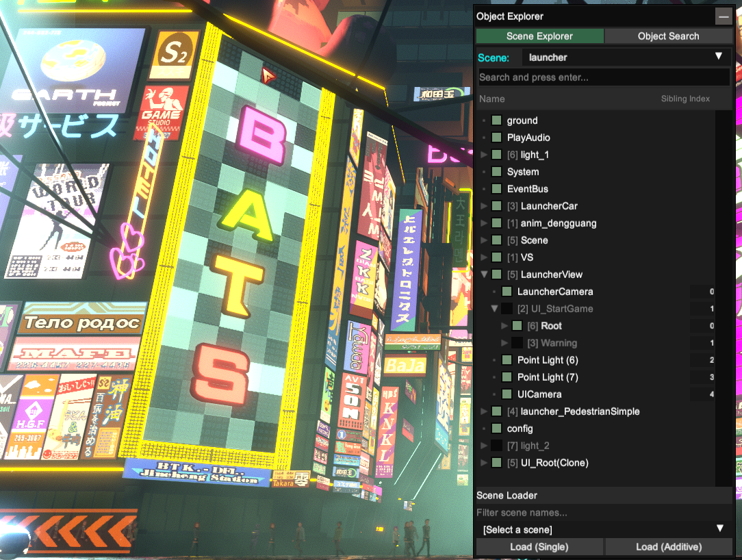742x560 pixels.
Task: Expand the anim_dengguang tree node
Action: tap(484, 223)
